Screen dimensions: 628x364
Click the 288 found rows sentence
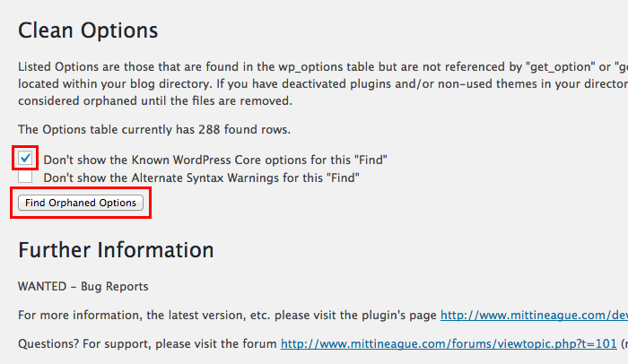(154, 130)
